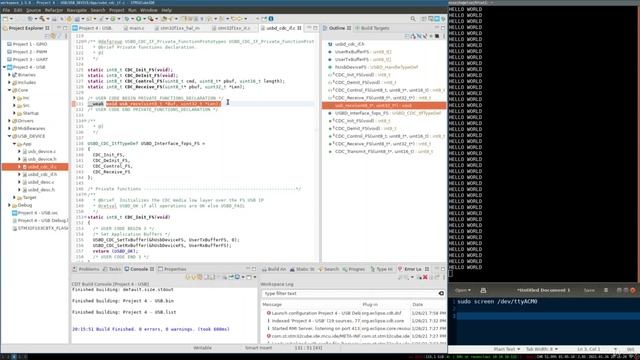Open the Plain Text language dropdown

click(507, 349)
